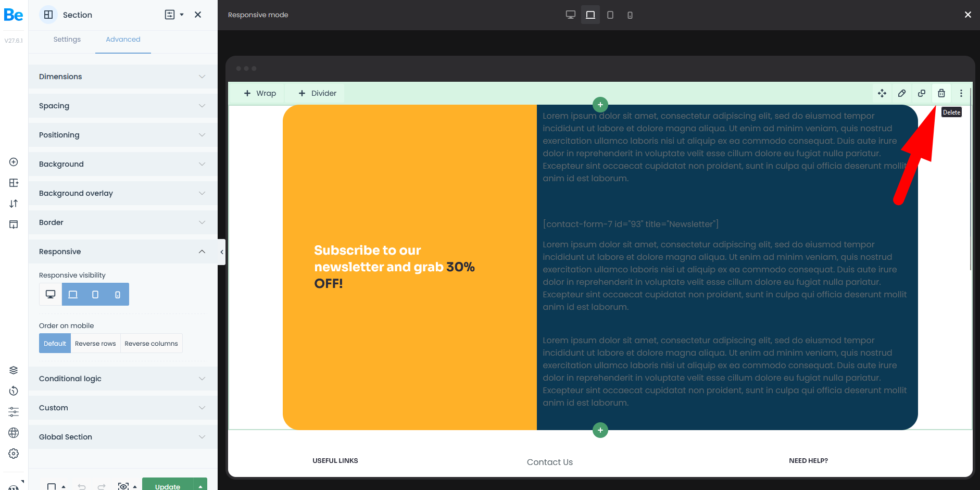Open the revision history icon in sidebar
This screenshot has height=490, width=980.
14,391
